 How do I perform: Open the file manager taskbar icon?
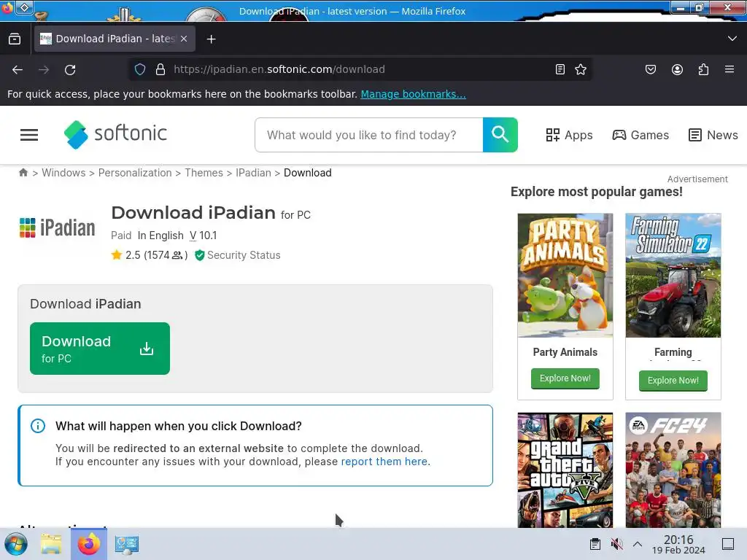coord(51,544)
